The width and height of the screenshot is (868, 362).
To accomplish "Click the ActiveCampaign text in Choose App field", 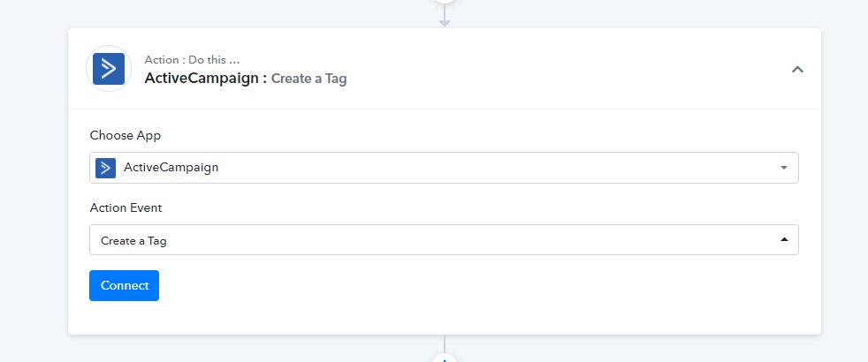I will (171, 168).
